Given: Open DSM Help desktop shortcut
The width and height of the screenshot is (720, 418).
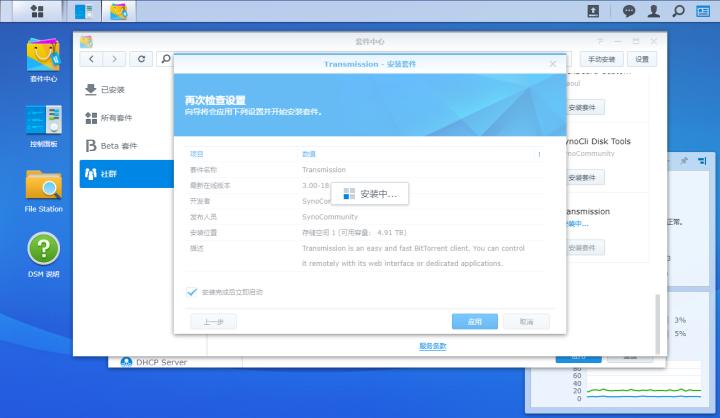Looking at the screenshot, I should (44, 255).
